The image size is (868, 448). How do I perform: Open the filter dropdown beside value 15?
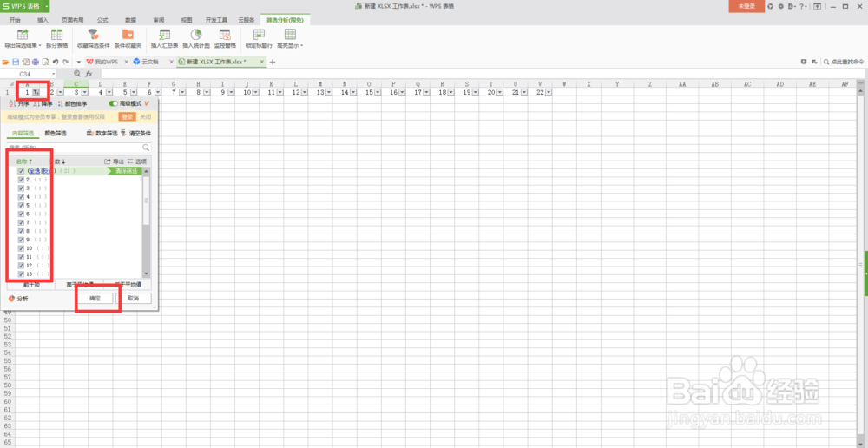(378, 93)
